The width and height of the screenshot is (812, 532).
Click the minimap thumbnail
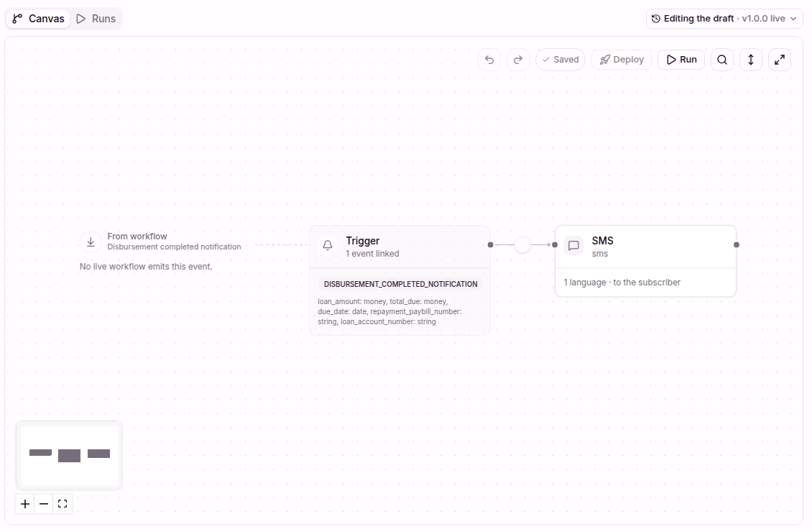click(70, 455)
